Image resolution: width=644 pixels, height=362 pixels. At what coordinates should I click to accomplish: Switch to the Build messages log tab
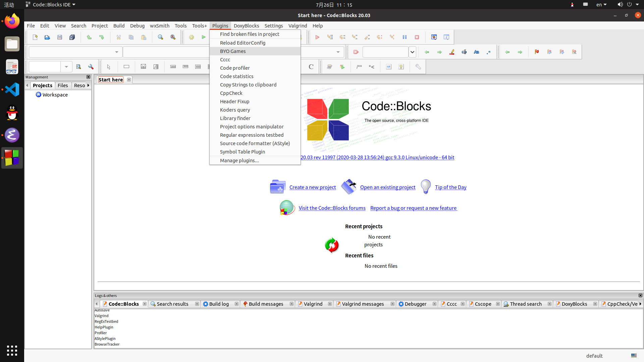tap(266, 304)
